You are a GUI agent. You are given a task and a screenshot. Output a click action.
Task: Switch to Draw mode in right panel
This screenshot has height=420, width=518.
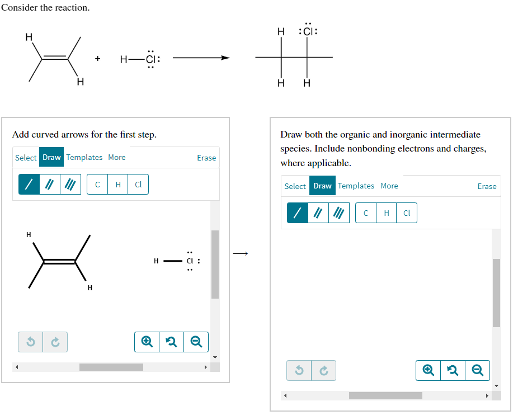pyautogui.click(x=322, y=186)
